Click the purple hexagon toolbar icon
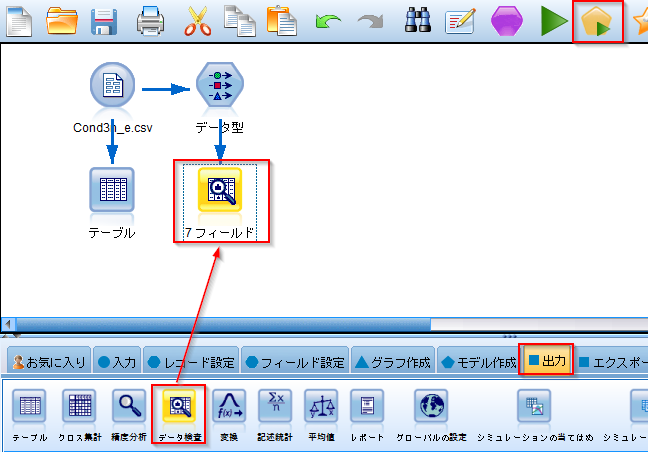This screenshot has height=452, width=648. [x=507, y=21]
